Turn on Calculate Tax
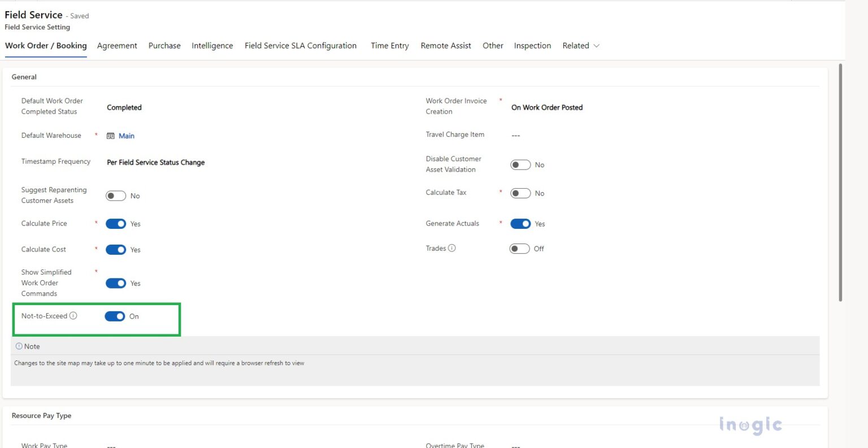 520,193
